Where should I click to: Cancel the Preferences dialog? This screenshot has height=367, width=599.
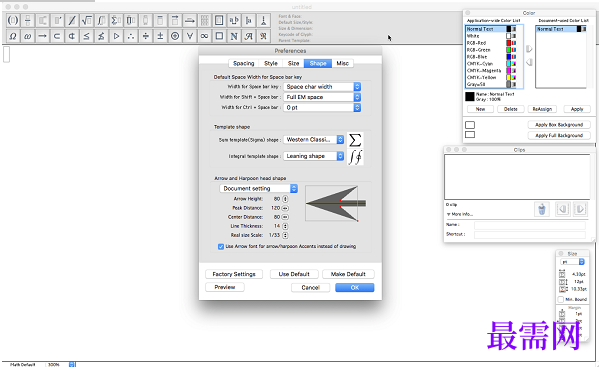(310, 288)
